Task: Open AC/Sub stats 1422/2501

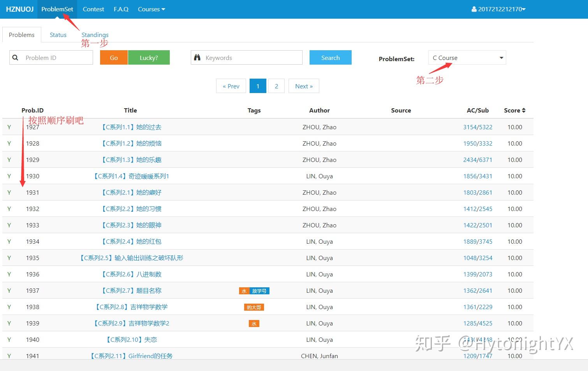Action: pos(478,225)
